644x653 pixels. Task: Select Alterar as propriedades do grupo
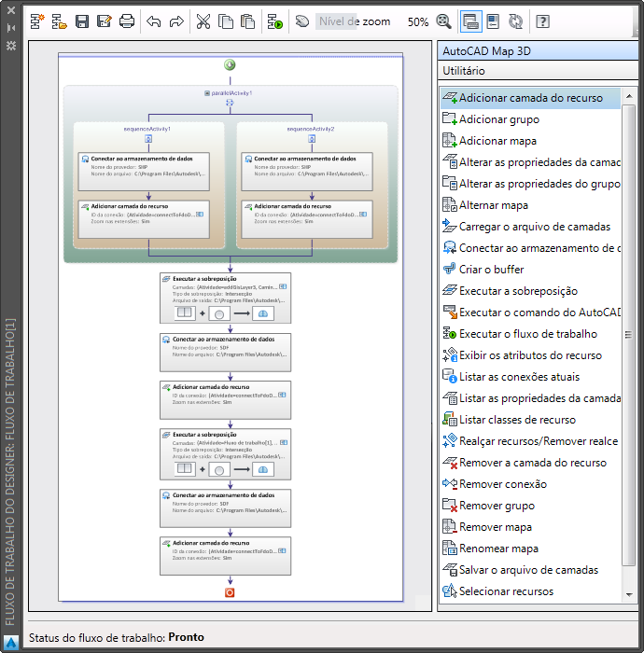(531, 184)
